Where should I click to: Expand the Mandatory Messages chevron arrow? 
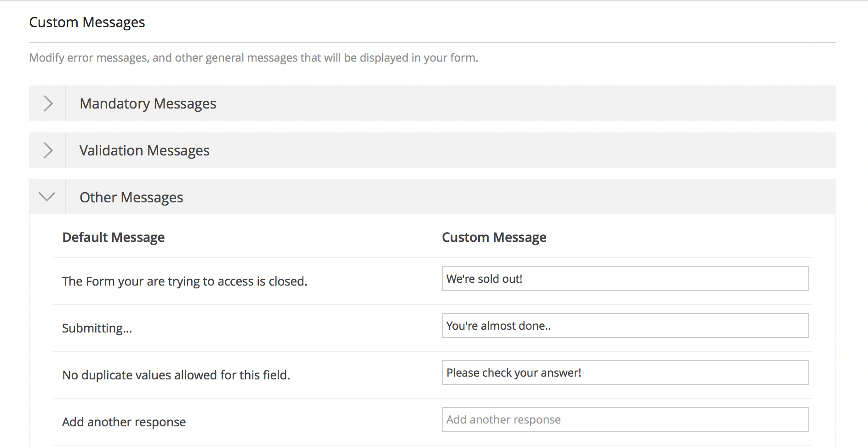click(47, 103)
